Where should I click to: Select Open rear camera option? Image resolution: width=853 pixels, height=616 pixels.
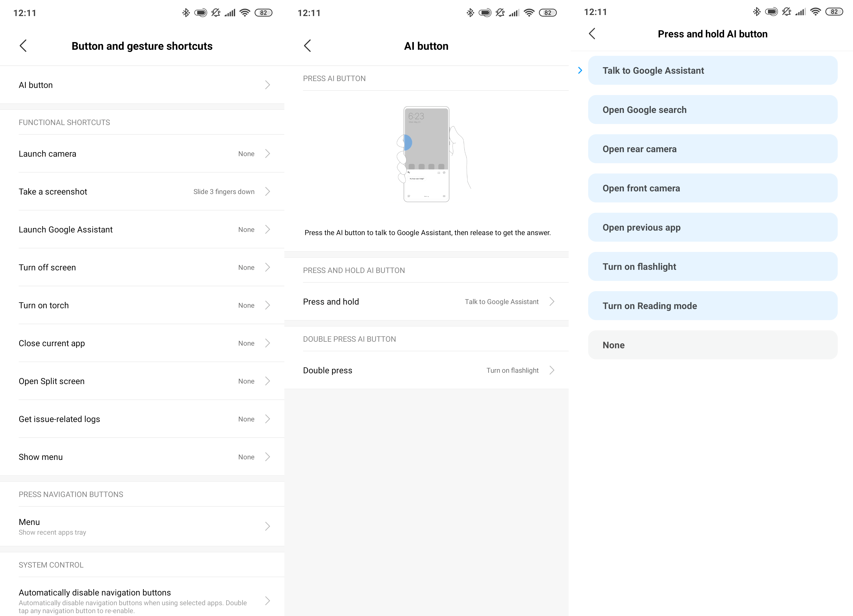tap(712, 149)
